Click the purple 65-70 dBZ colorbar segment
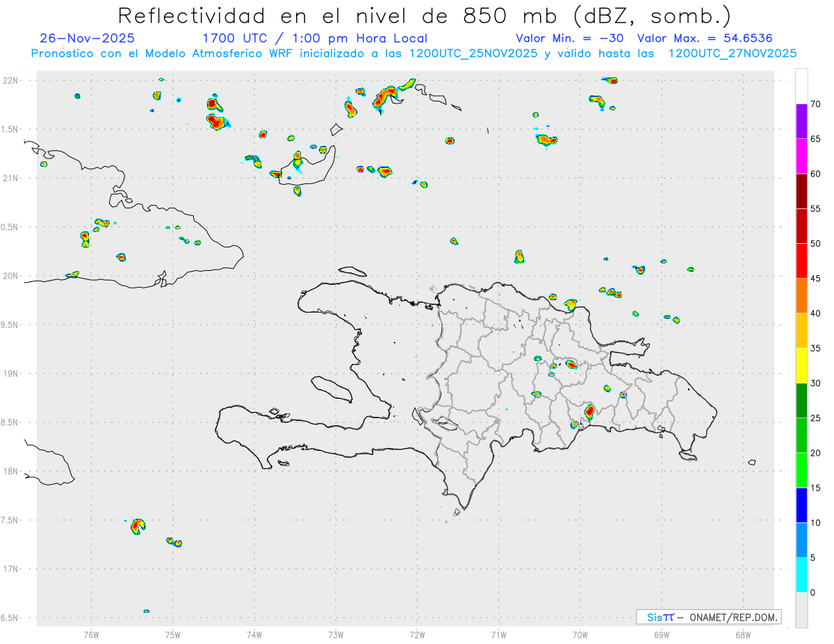 (801, 122)
